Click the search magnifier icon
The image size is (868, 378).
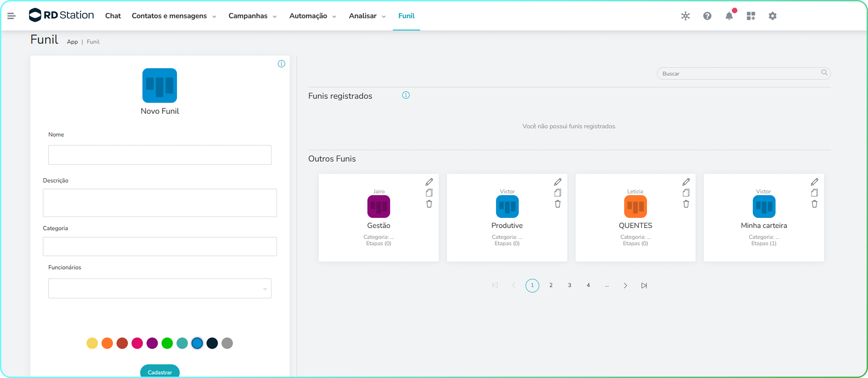pyautogui.click(x=824, y=72)
